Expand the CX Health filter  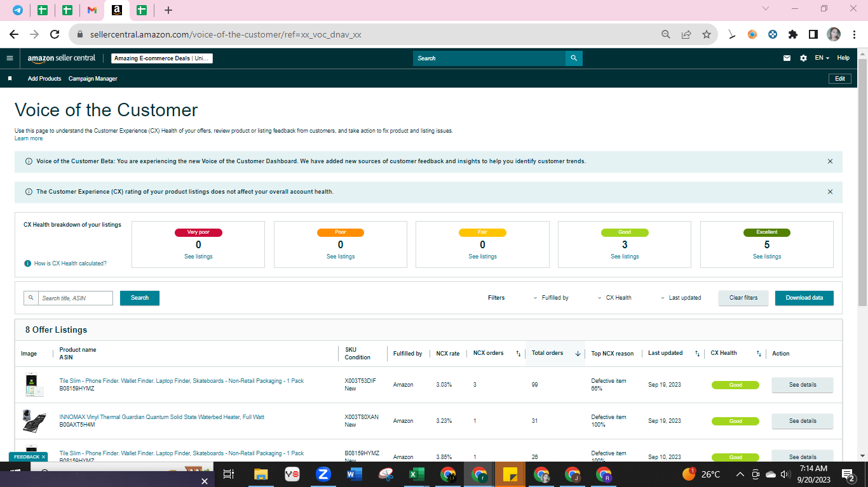point(614,298)
